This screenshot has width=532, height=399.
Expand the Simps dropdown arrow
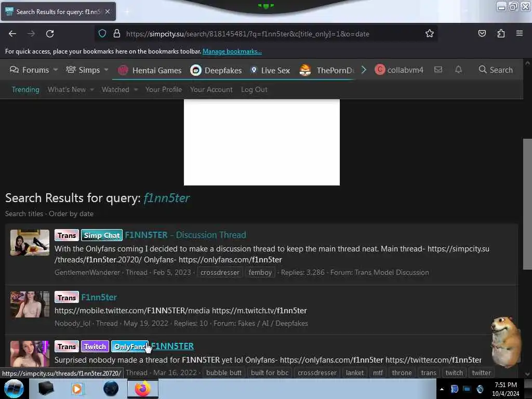[x=106, y=70]
